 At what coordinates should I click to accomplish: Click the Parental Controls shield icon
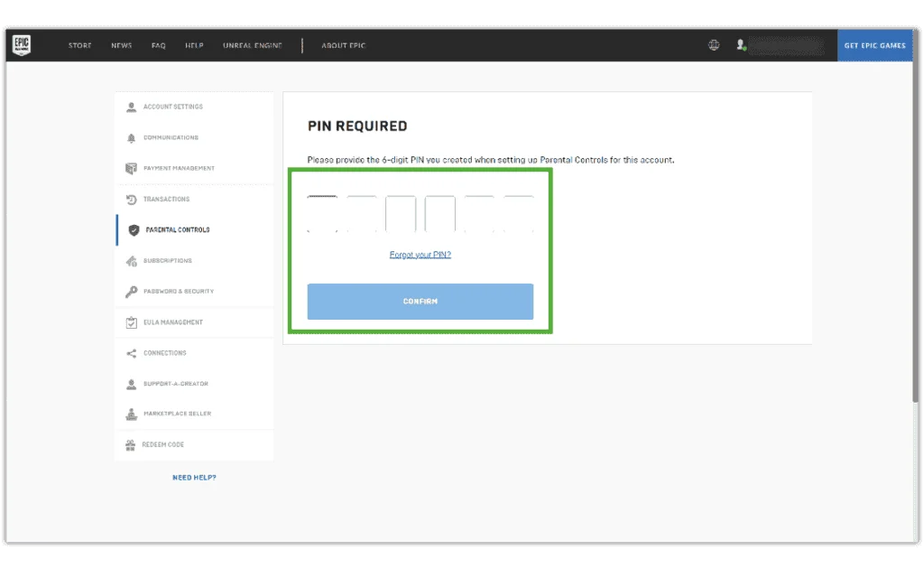tap(134, 230)
